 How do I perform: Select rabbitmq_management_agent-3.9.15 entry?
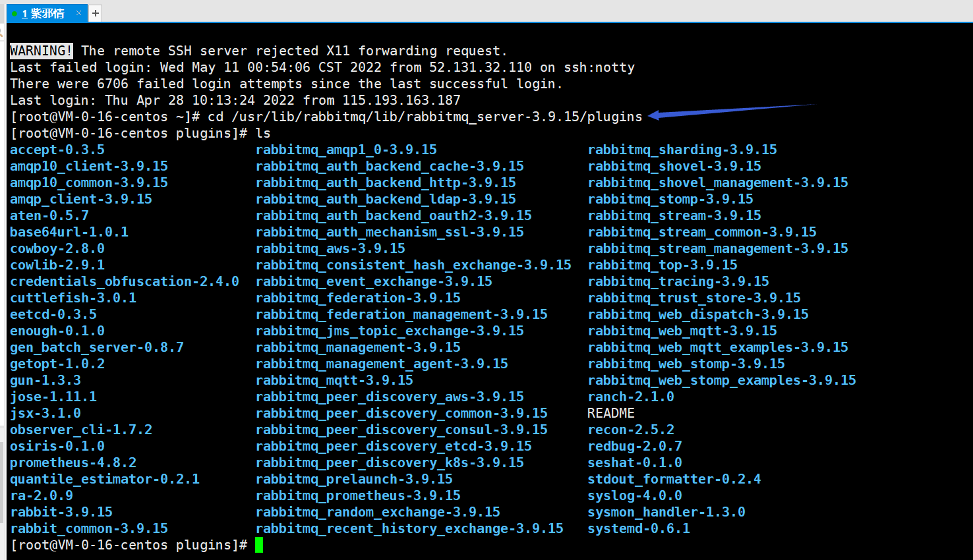point(382,364)
